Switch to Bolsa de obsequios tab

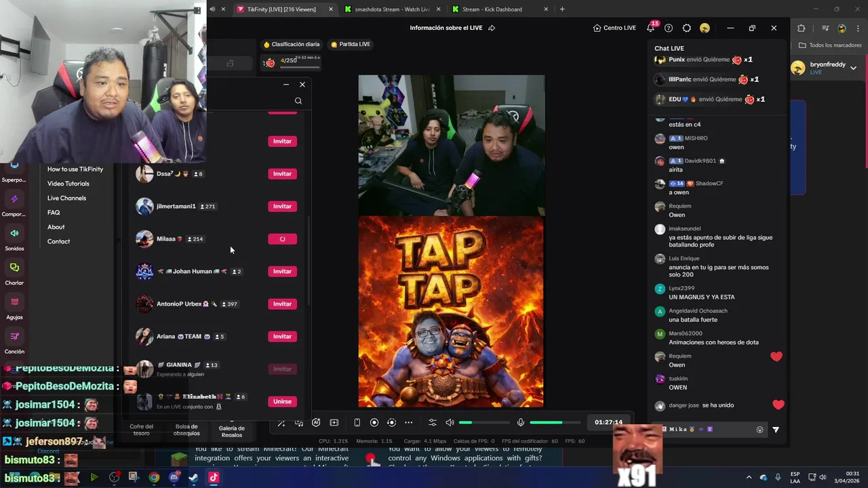pos(186,430)
